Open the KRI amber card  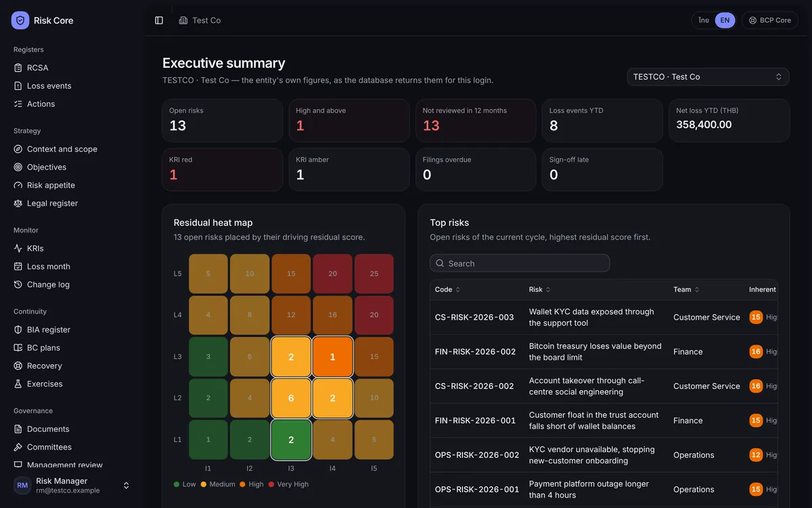click(349, 169)
